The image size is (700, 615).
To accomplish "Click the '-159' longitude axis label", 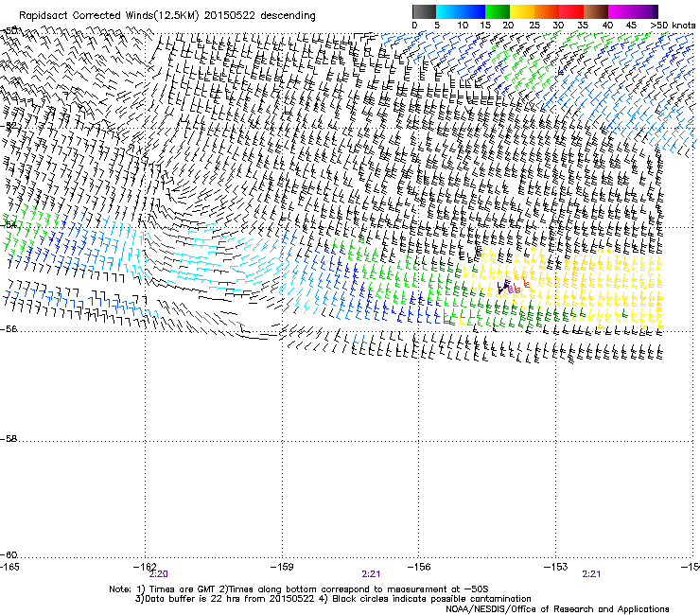I will tap(282, 567).
